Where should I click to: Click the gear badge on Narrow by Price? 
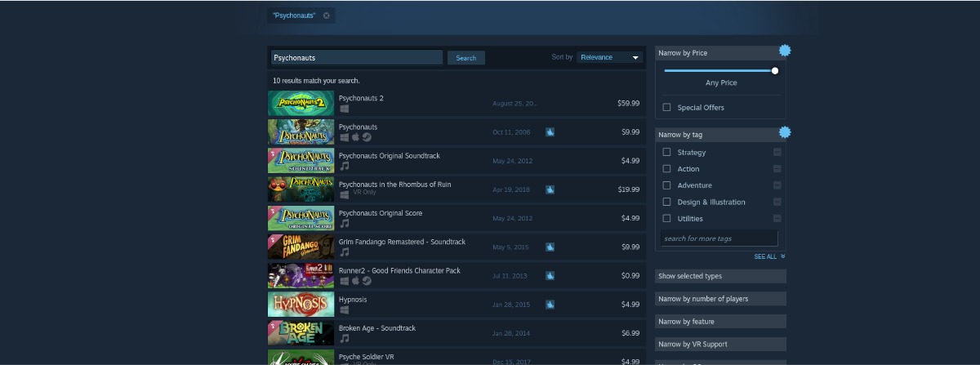(785, 50)
